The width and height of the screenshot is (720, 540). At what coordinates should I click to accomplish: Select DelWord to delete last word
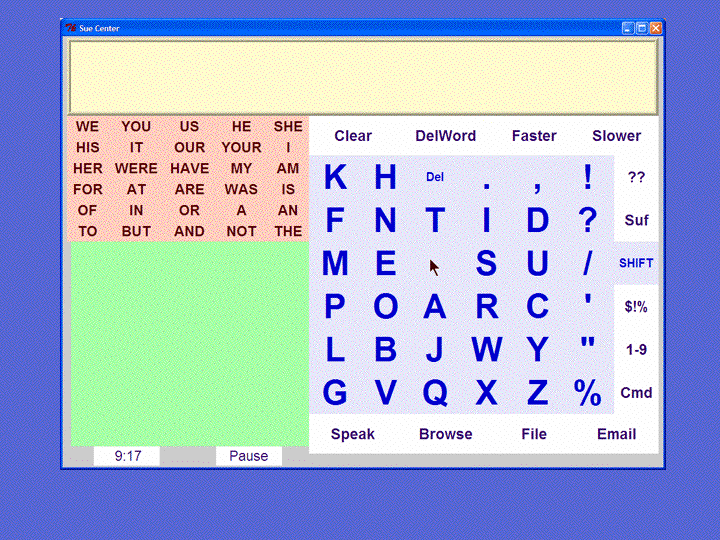tap(445, 136)
